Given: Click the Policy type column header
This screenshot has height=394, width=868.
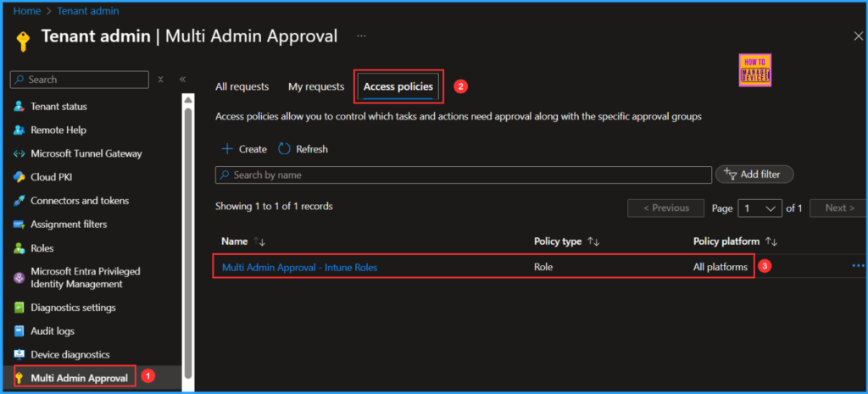Looking at the screenshot, I should 558,241.
